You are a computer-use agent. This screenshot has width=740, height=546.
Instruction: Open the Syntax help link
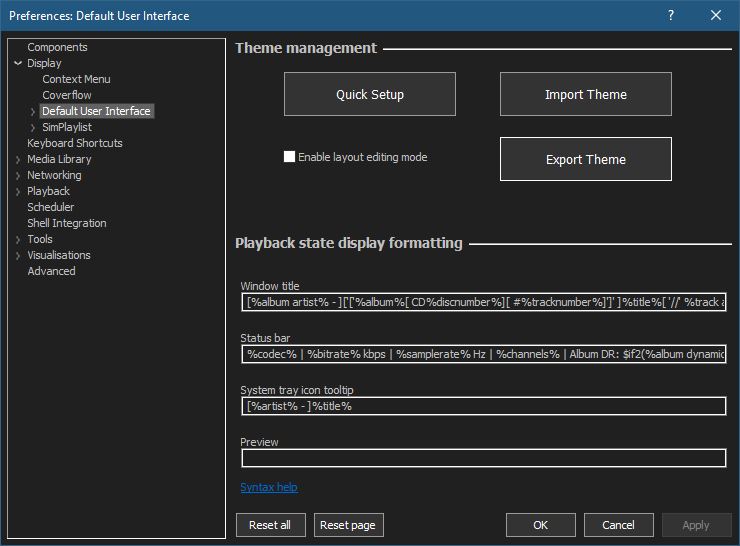[x=268, y=487]
